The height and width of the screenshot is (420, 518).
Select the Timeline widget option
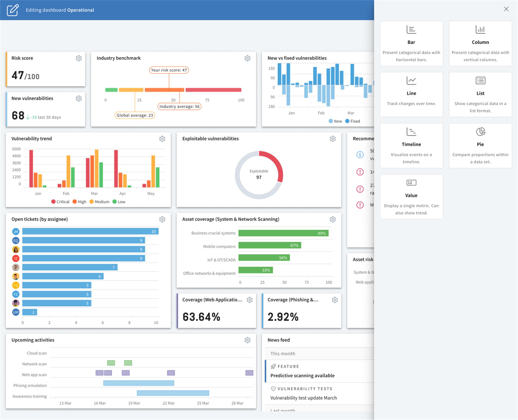412,146
